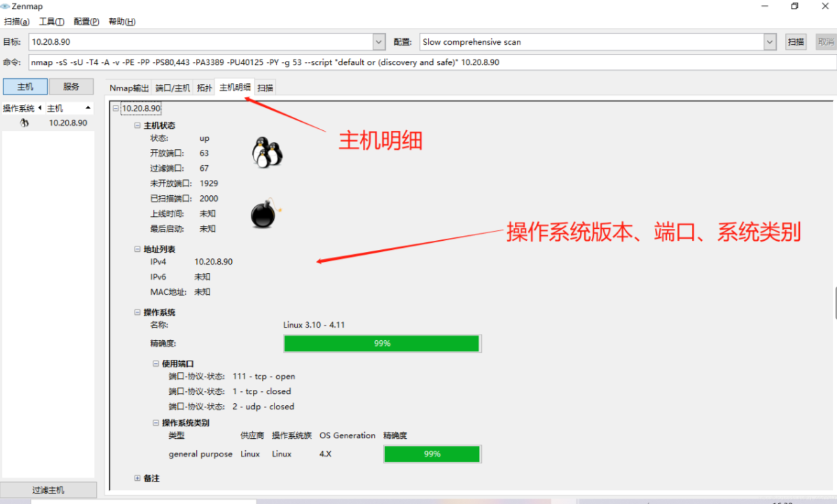
Task: Open the 配置 profile dropdown arrow
Action: tap(769, 41)
